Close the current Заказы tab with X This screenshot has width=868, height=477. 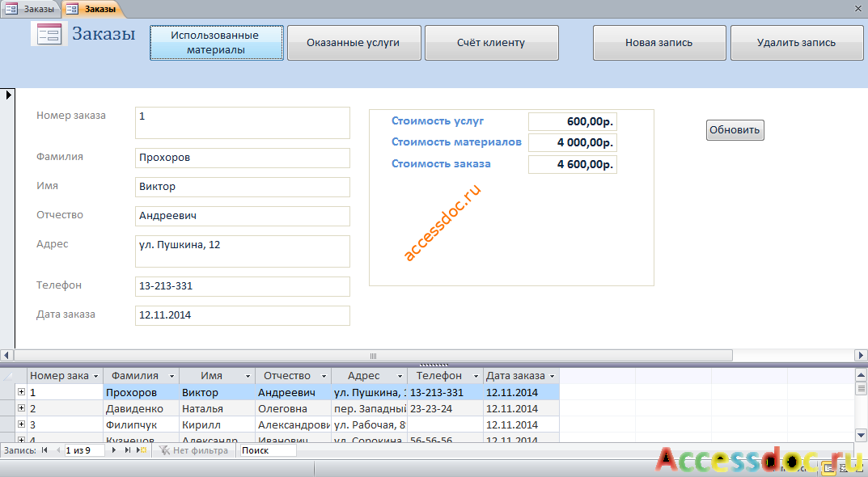(x=858, y=8)
